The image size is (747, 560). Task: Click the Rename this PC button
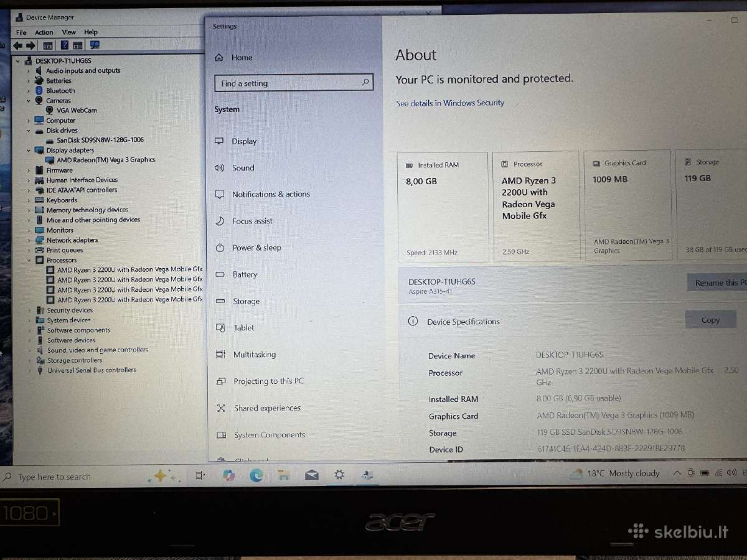[718, 282]
